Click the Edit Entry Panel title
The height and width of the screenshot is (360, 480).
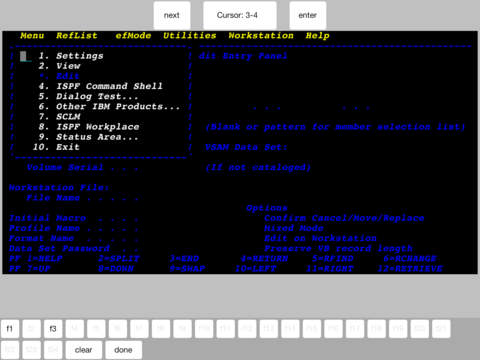pos(243,56)
